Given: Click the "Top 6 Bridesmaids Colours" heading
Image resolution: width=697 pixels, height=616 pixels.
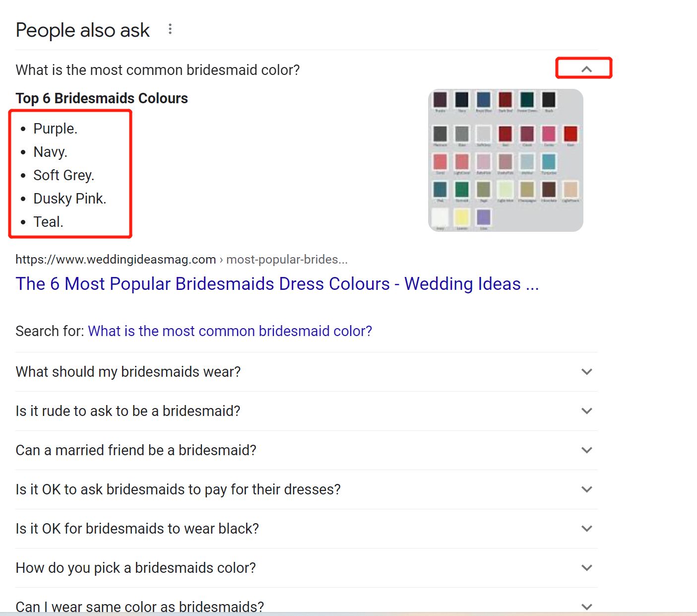Looking at the screenshot, I should pyautogui.click(x=102, y=98).
